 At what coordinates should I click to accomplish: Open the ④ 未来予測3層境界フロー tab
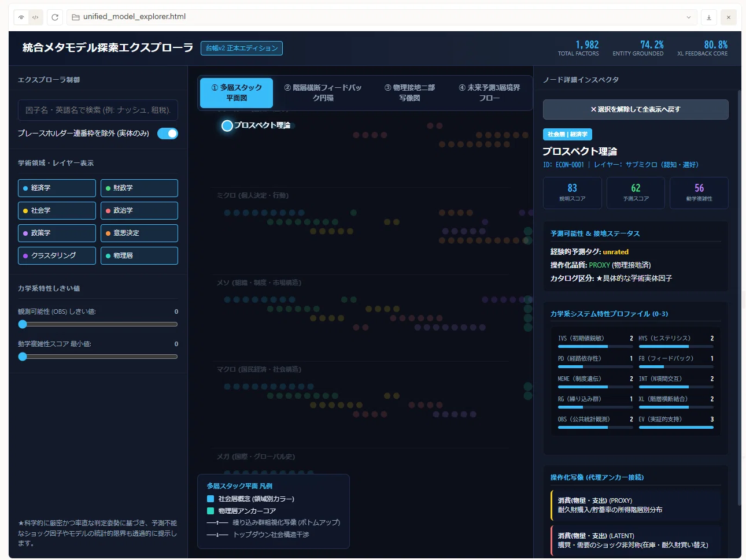489,93
